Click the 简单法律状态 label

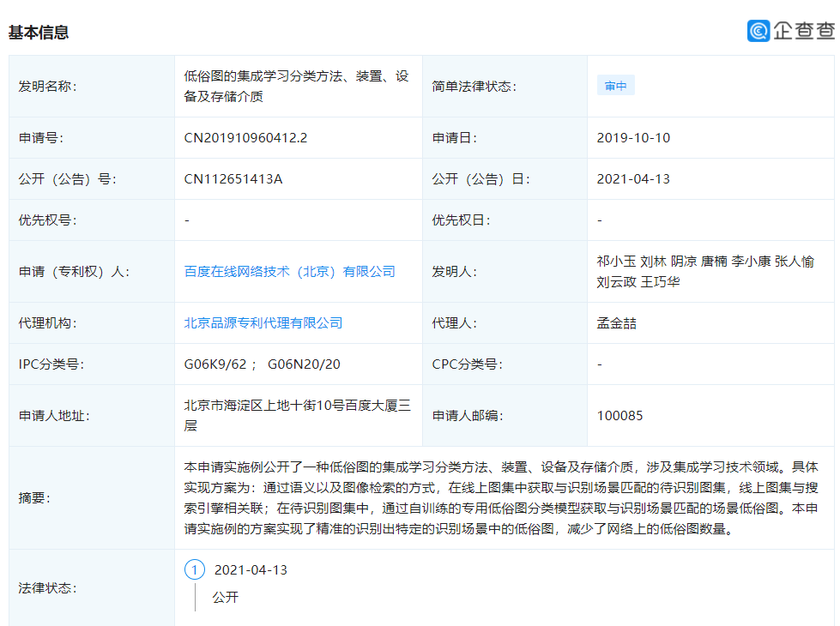tap(474, 87)
